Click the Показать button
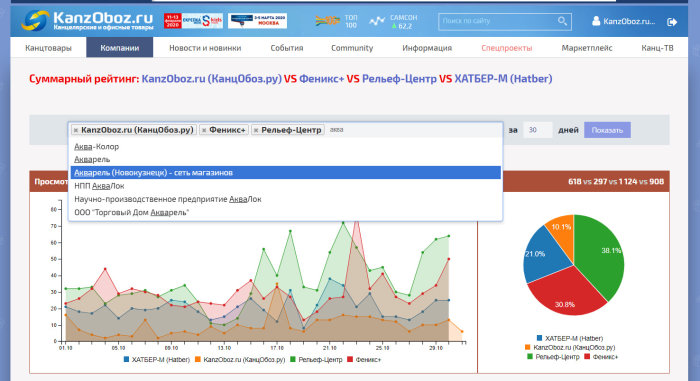The width and height of the screenshot is (700, 381). coord(607,130)
